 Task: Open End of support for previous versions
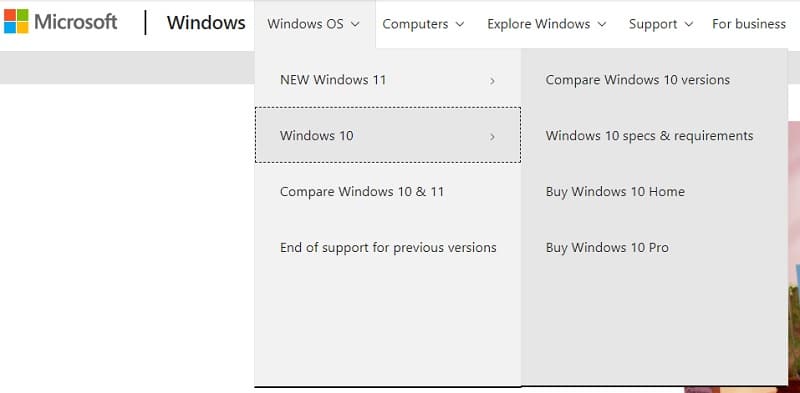pyautogui.click(x=388, y=248)
